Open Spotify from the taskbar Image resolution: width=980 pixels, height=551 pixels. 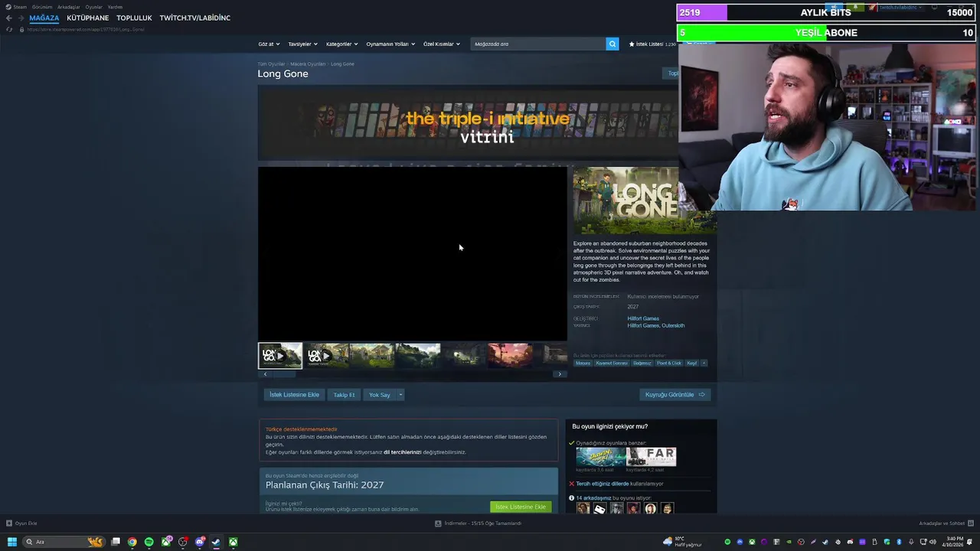click(x=149, y=542)
